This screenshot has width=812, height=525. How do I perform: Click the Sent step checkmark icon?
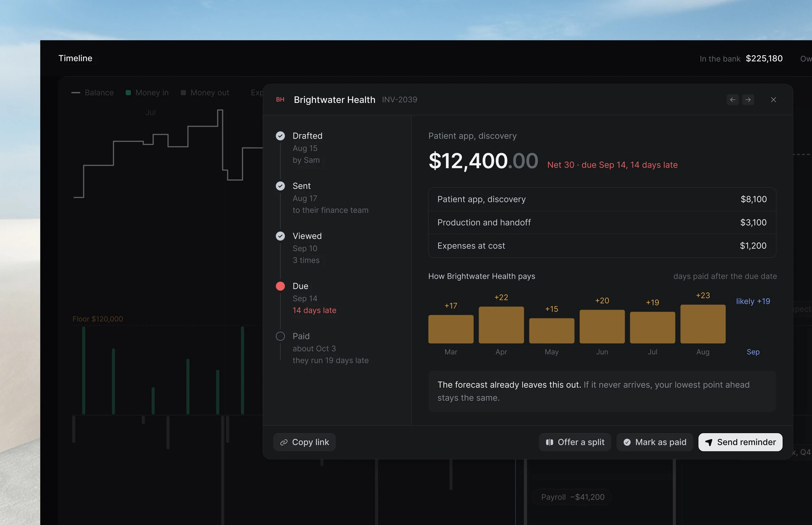[x=280, y=186]
